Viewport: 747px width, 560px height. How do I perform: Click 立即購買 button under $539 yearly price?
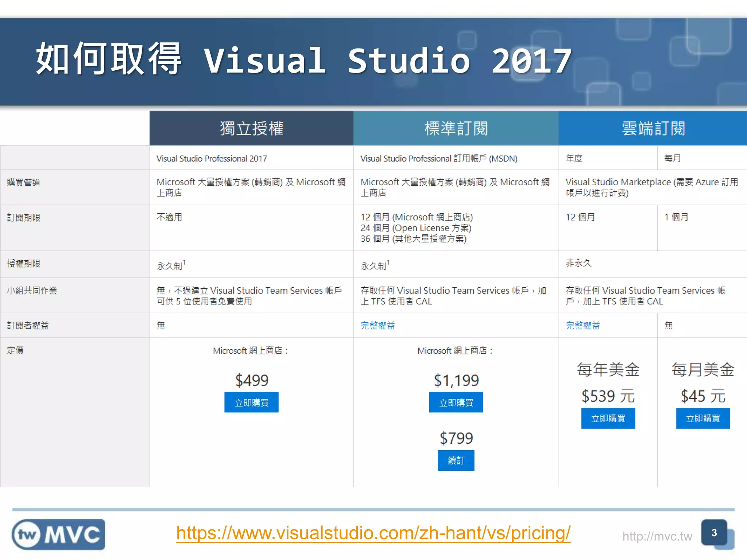tap(608, 418)
